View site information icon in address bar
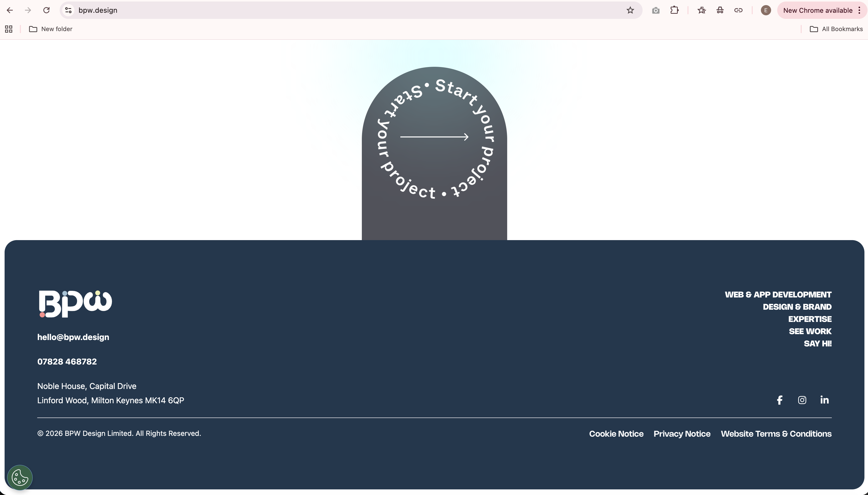The height and width of the screenshot is (495, 868). click(x=68, y=10)
